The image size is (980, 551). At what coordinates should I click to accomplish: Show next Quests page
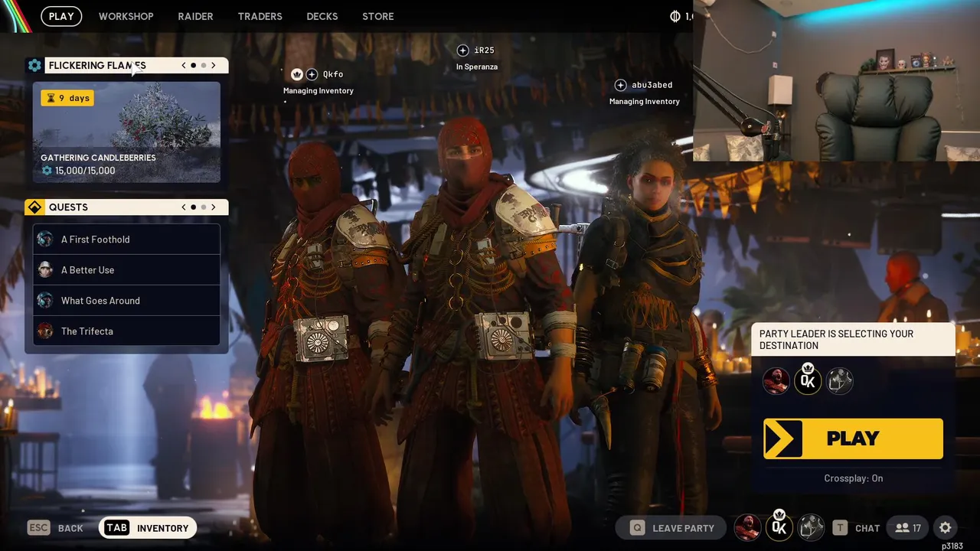click(214, 207)
